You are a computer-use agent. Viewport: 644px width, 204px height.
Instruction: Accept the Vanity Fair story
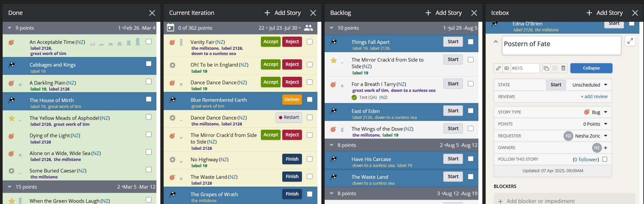tap(271, 42)
